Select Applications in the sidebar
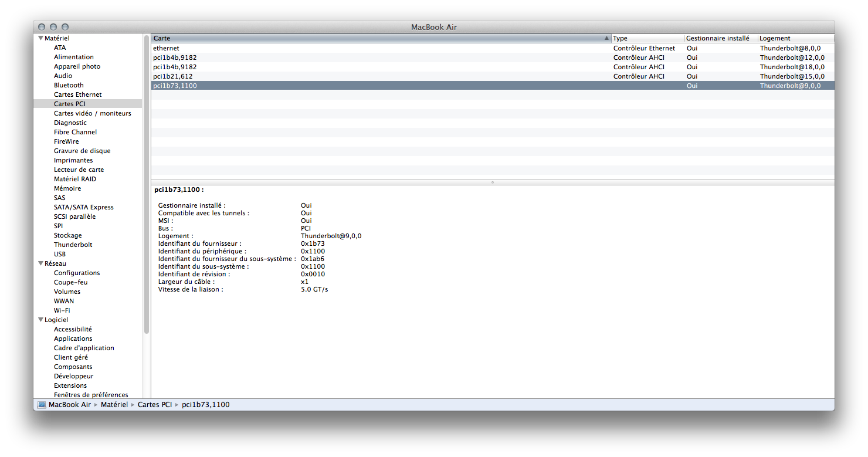 pyautogui.click(x=73, y=338)
